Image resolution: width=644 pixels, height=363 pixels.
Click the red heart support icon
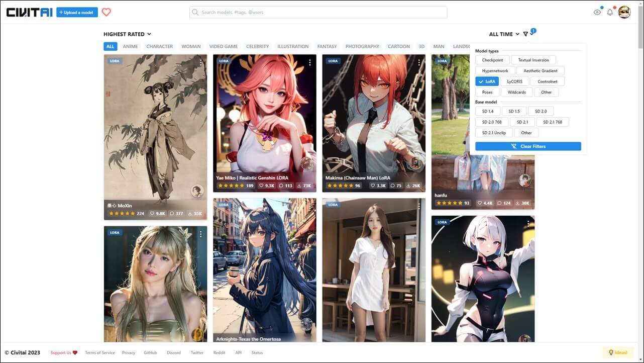106,13
